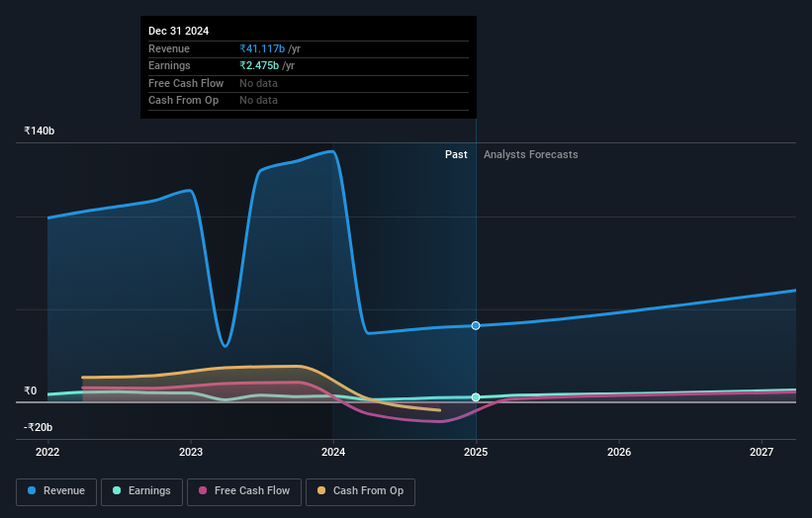
Task: Click the Analysts Forecasts label
Action: pos(531,155)
